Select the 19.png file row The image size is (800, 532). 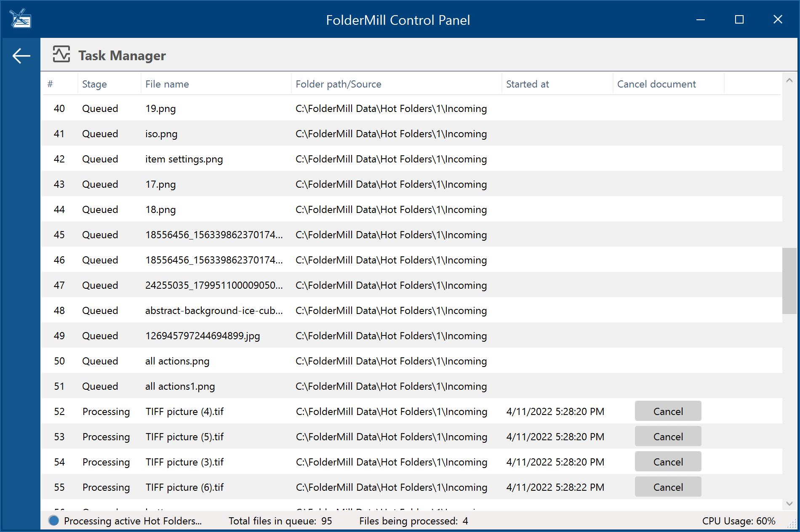click(x=411, y=108)
